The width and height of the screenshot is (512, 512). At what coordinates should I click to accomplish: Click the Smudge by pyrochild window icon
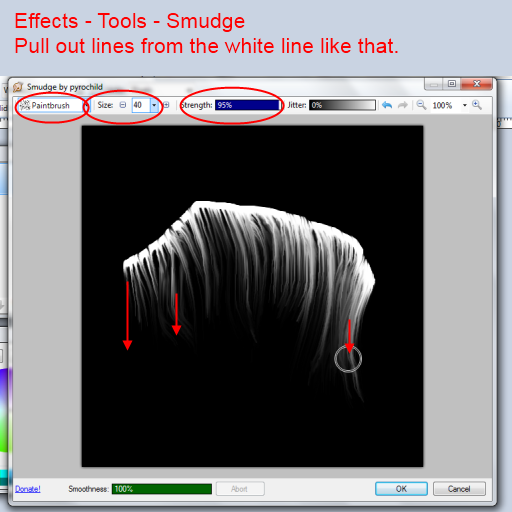point(18,87)
